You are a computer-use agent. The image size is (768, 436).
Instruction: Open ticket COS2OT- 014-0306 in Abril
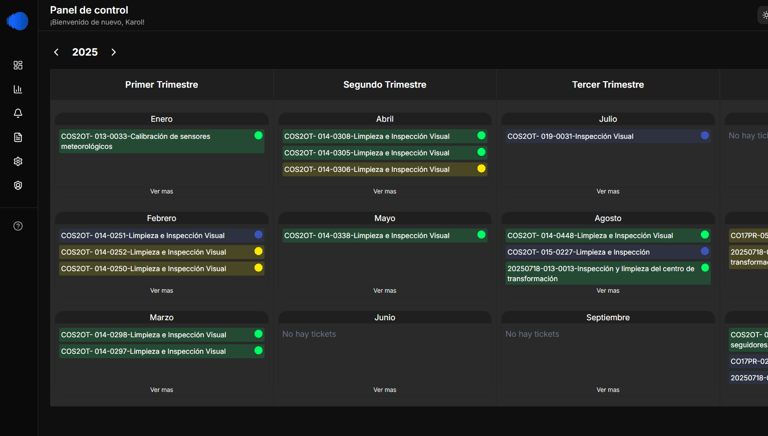coord(384,170)
